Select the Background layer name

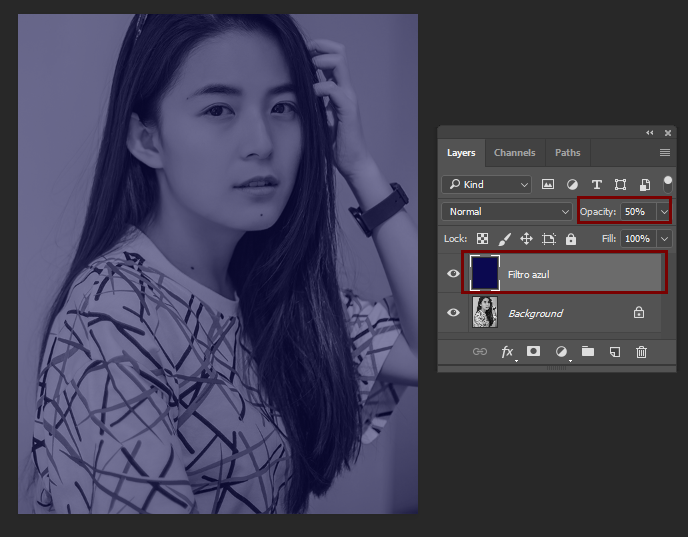[535, 313]
